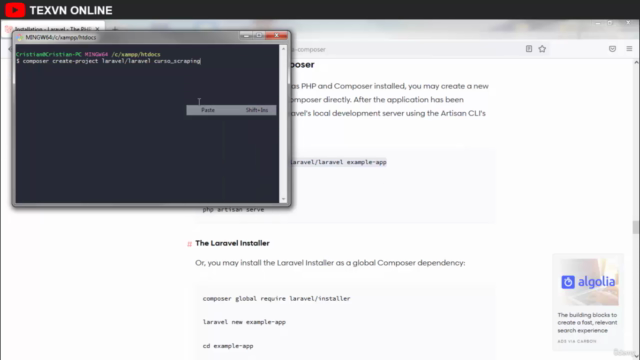Click the ADS VIA CARBON link
The height and width of the screenshot is (360, 640).
pyautogui.click(x=577, y=341)
